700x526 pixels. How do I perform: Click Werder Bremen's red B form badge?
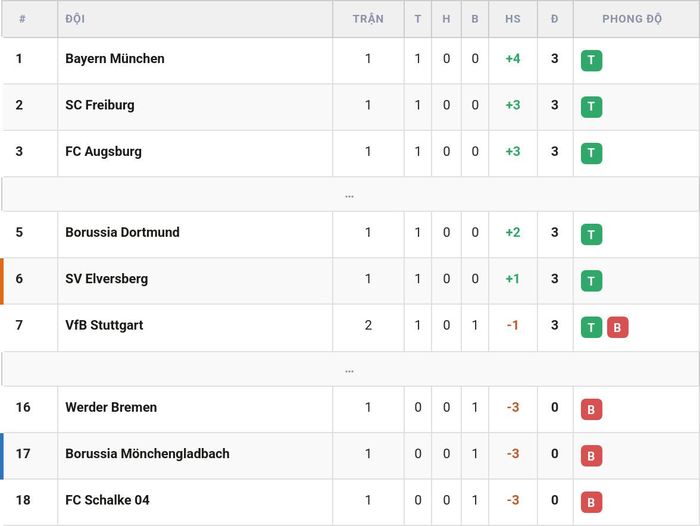pyautogui.click(x=591, y=409)
